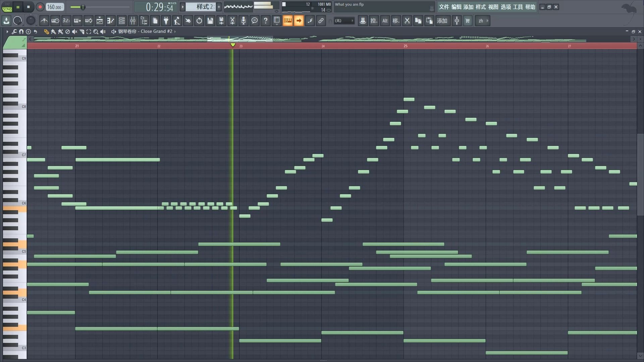Click the Alt button in shortcut toolbar
Image resolution: width=644 pixels, height=362 pixels.
click(385, 21)
